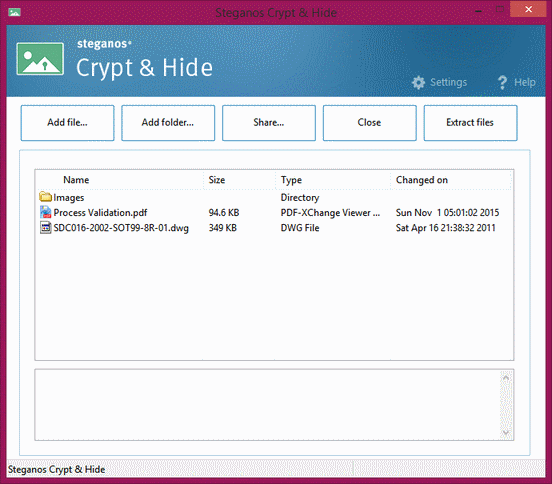The image size is (552, 484).
Task: Minimize the Steganos Crypt & Hide window
Action: pos(478,11)
